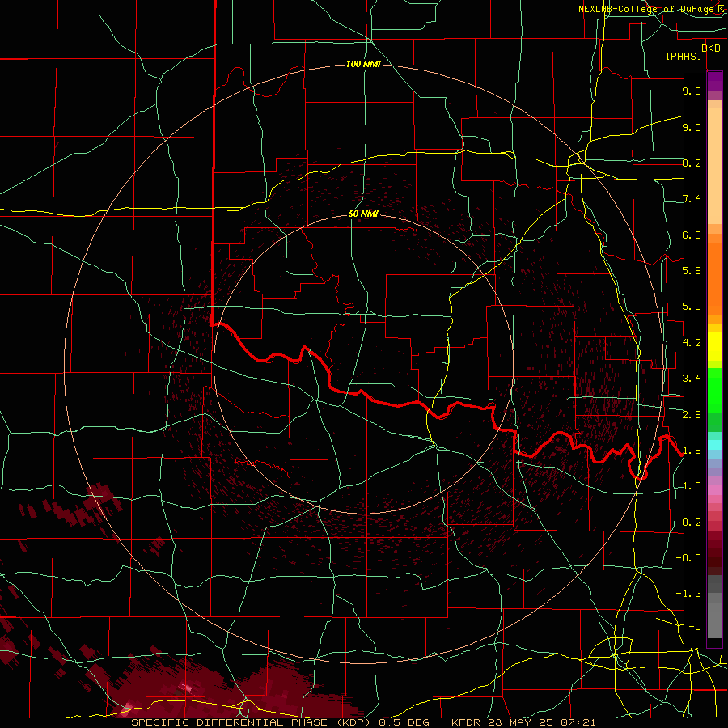Click the KFDR radar site identifier
Viewport: 728px width, 728px height.
point(467,722)
